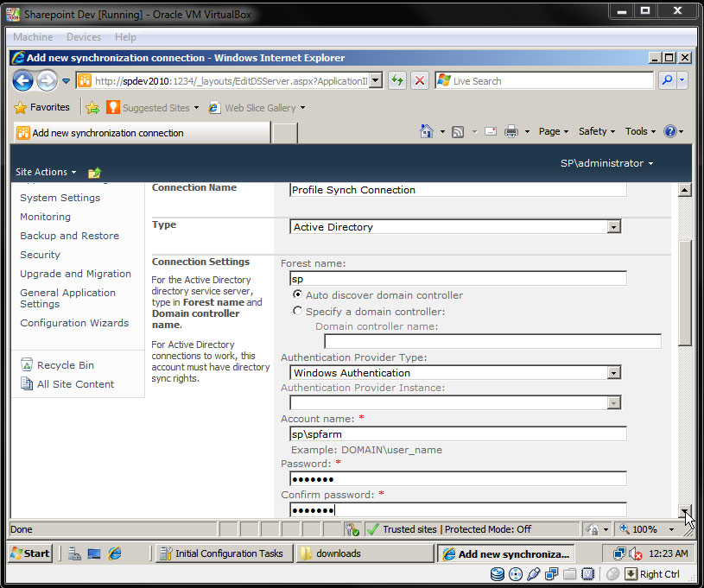Refresh the page with the green arrows icon
Viewport: 704px width, 588px height.
(397, 81)
